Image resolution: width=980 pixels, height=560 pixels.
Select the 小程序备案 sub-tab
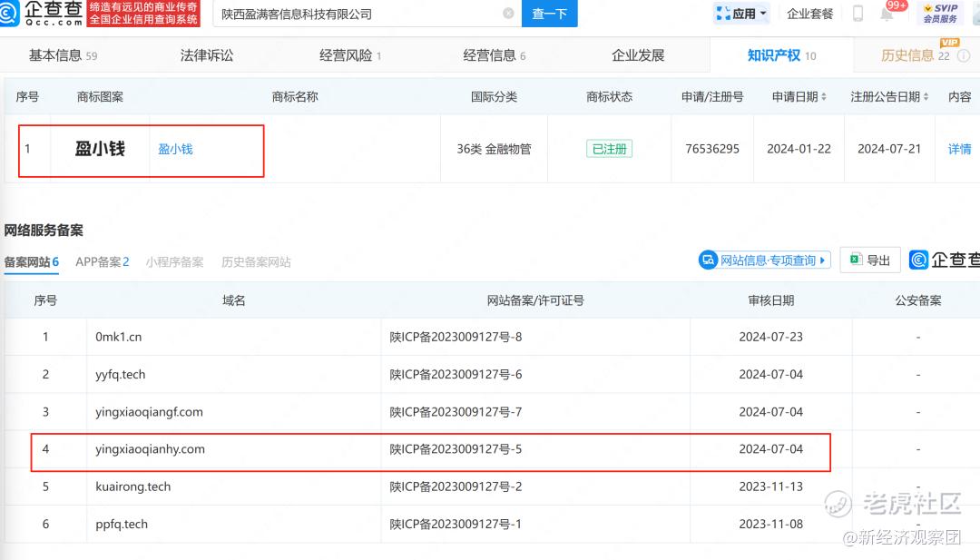pyautogui.click(x=174, y=262)
